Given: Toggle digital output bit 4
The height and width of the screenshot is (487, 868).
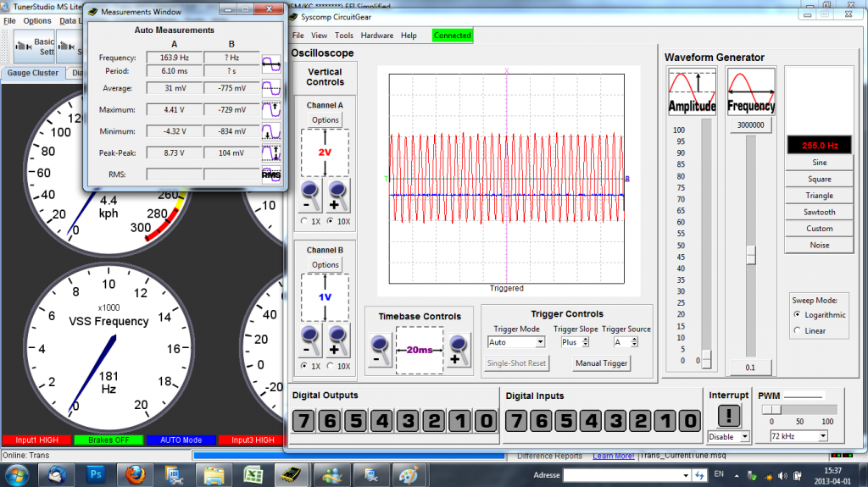Looking at the screenshot, I should click(x=382, y=421).
